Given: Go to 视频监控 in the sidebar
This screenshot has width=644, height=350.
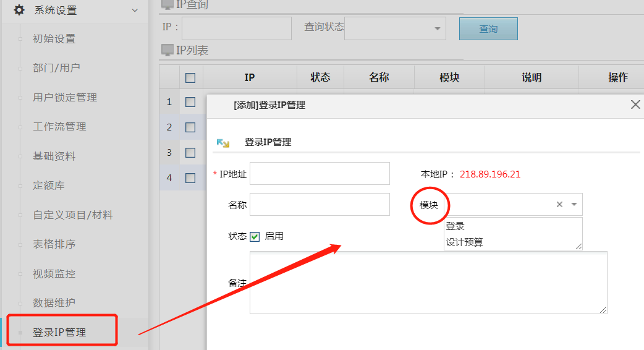Looking at the screenshot, I should (54, 273).
